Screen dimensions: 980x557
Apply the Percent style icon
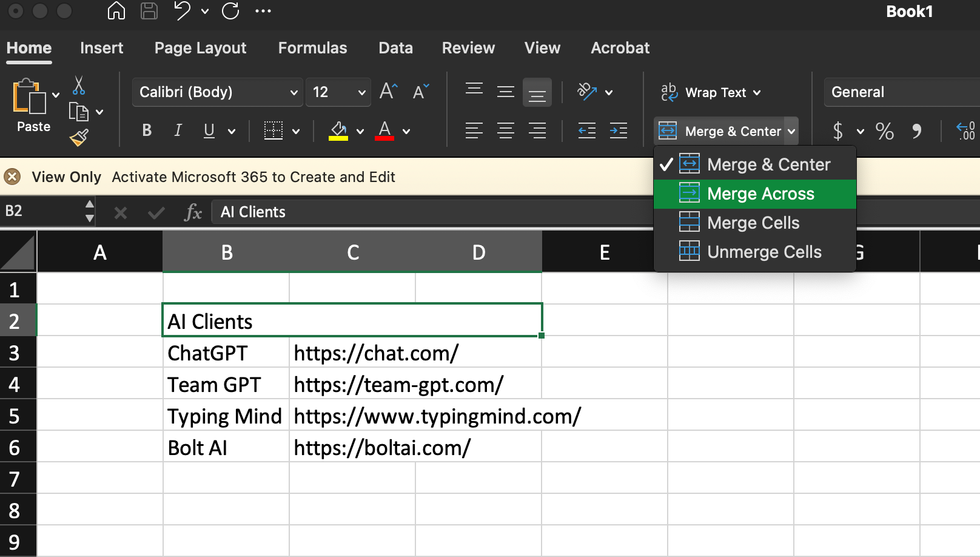click(x=885, y=130)
